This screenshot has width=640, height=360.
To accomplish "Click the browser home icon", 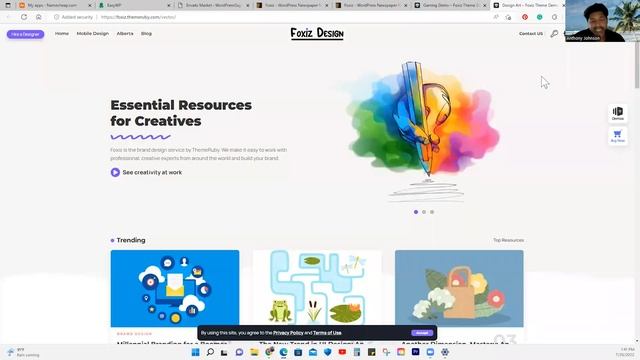I will (x=39, y=17).
